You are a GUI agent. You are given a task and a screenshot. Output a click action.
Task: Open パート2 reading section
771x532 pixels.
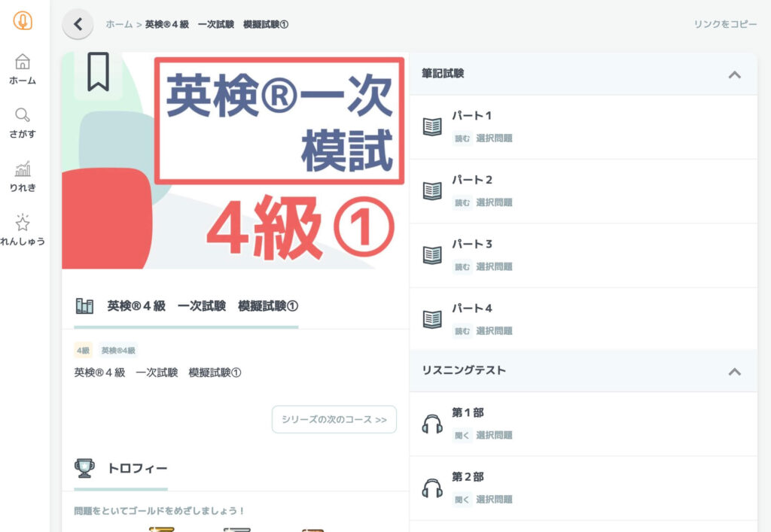(583, 190)
